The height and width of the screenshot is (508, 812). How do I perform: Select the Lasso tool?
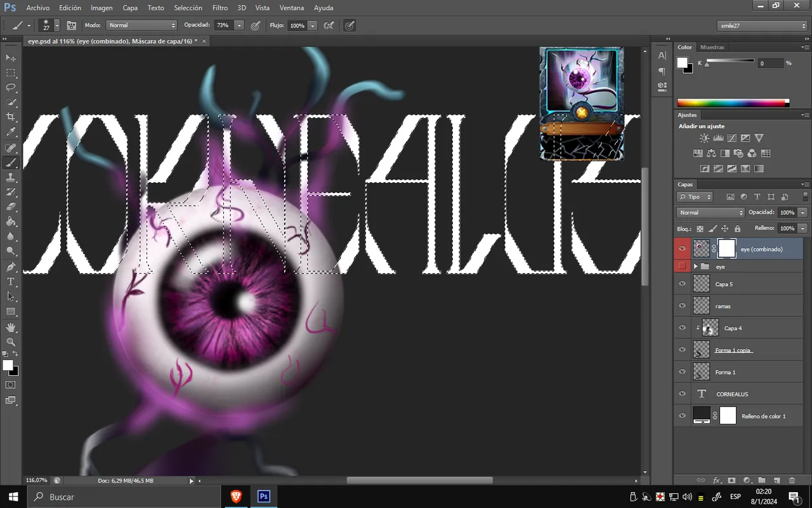click(x=11, y=88)
